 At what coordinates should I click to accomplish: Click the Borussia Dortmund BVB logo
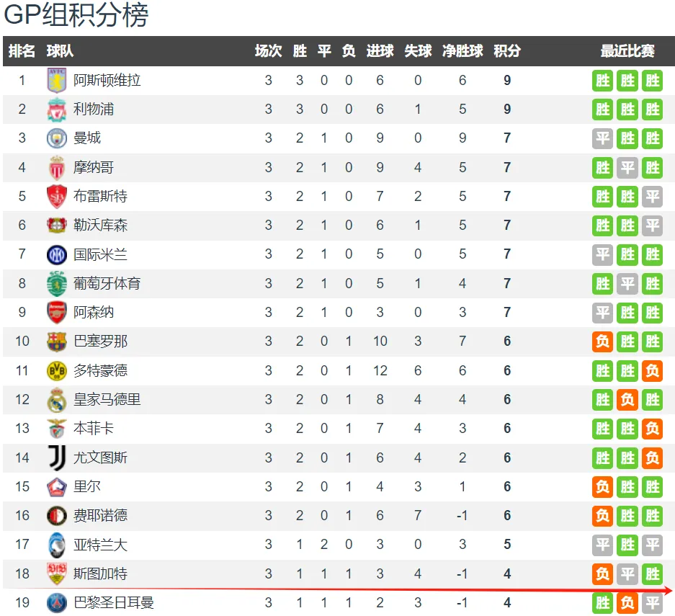56,370
